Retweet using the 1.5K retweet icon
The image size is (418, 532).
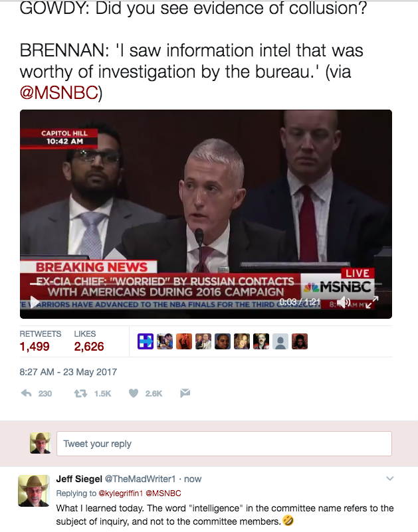tap(92, 393)
